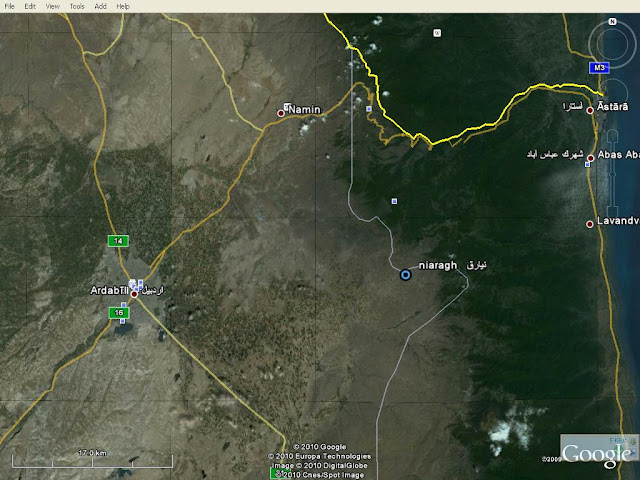Click the © 2010 Google copyright text
This screenshot has height=480, width=640.
[320, 447]
